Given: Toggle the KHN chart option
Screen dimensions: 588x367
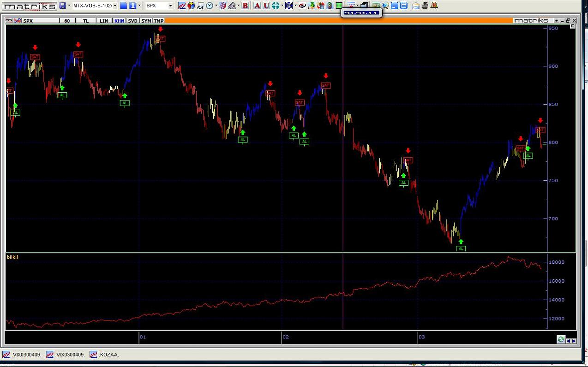Looking at the screenshot, I should point(119,21).
